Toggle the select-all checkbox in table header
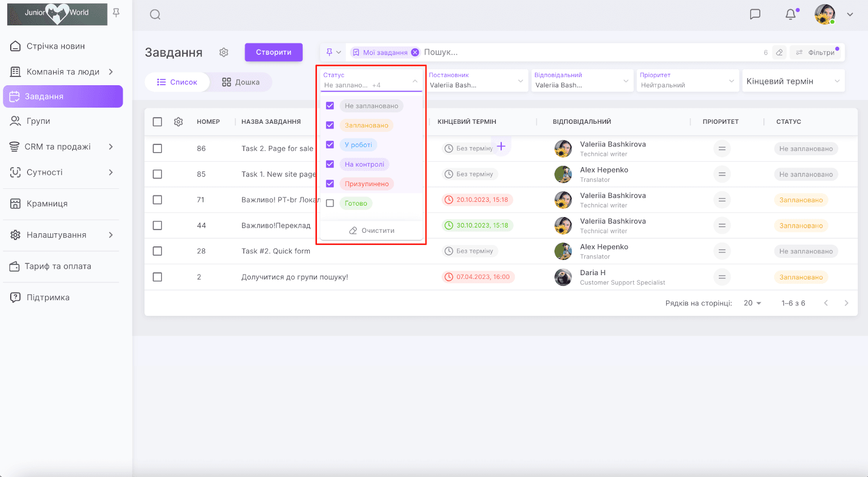 coord(157,122)
